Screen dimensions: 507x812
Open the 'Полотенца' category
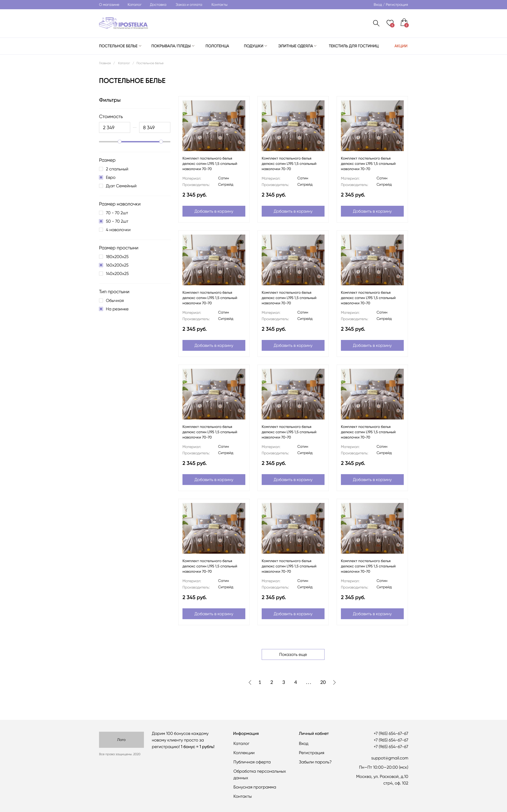click(217, 46)
